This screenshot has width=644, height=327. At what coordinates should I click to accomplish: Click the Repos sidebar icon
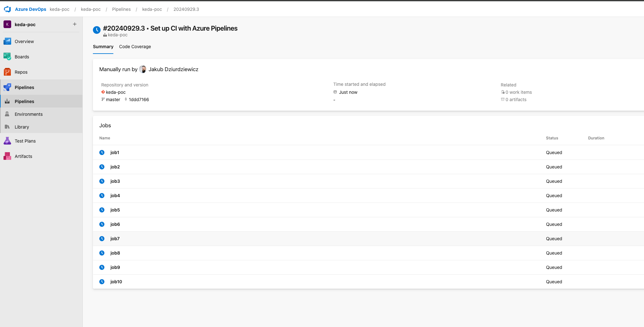7,72
